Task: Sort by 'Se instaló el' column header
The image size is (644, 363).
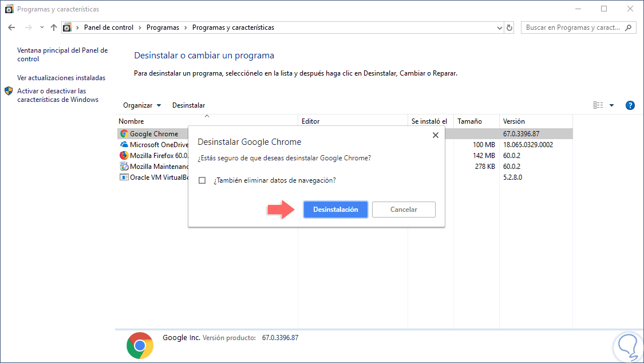Action: 429,121
